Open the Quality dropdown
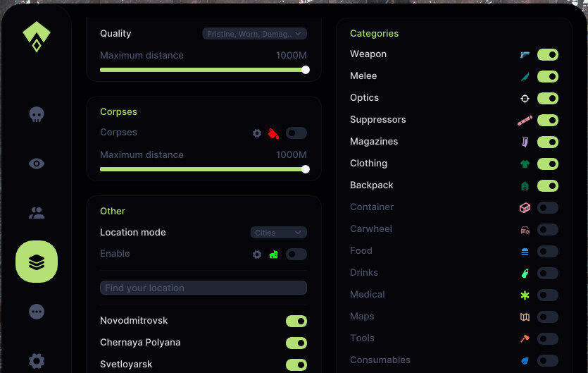Image resolution: width=588 pixels, height=373 pixels. coord(254,34)
